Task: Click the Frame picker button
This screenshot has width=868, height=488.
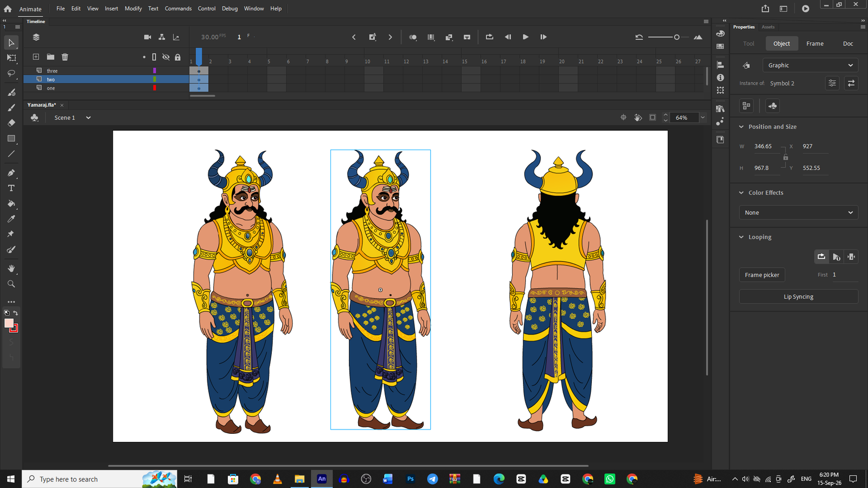Action: [x=762, y=275]
